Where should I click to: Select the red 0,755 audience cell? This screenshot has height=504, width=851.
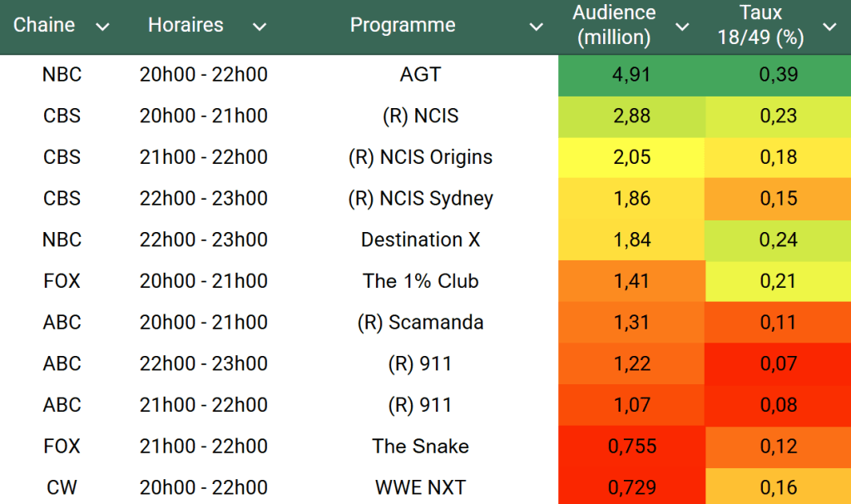(631, 446)
